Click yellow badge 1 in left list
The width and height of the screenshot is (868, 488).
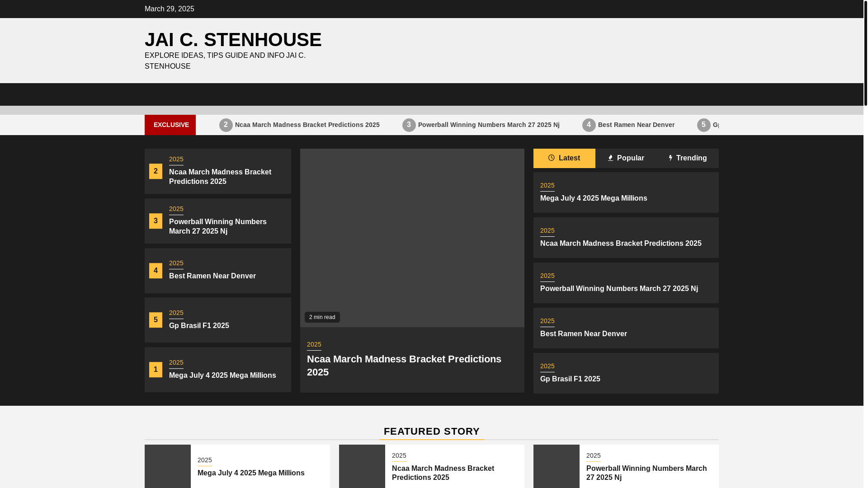pos(156,370)
